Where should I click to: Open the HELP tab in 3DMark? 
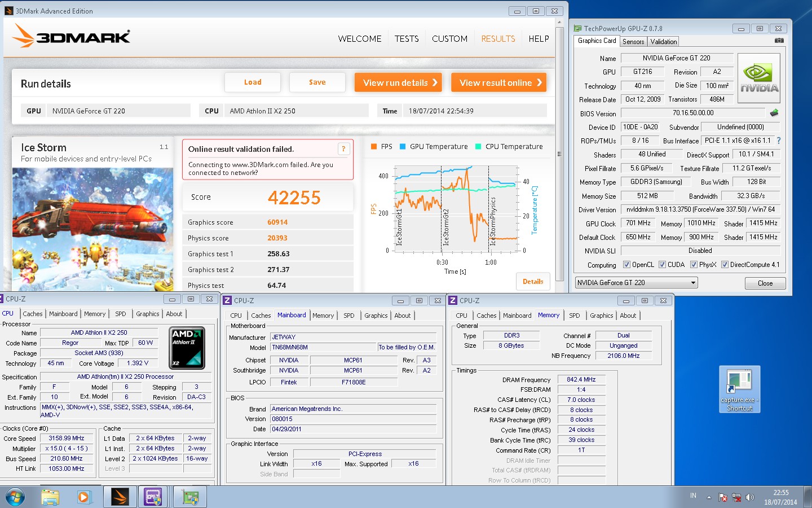point(539,39)
